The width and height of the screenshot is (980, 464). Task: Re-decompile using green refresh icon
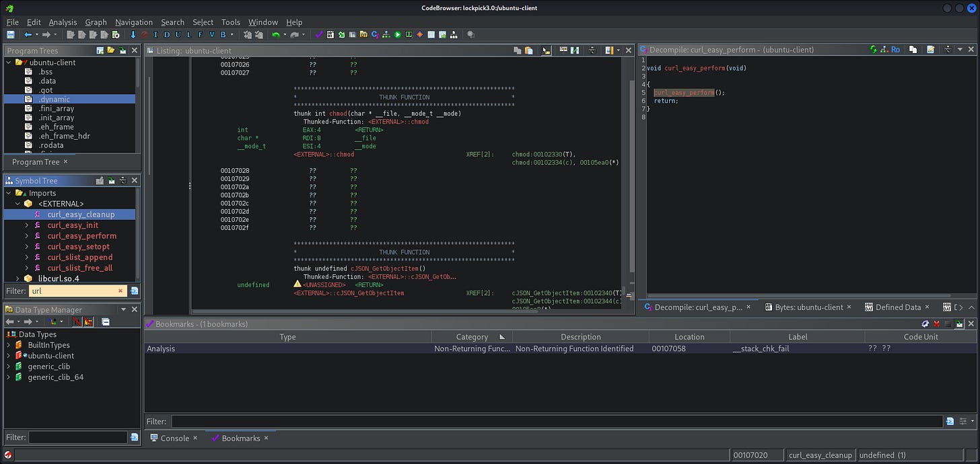pos(873,50)
